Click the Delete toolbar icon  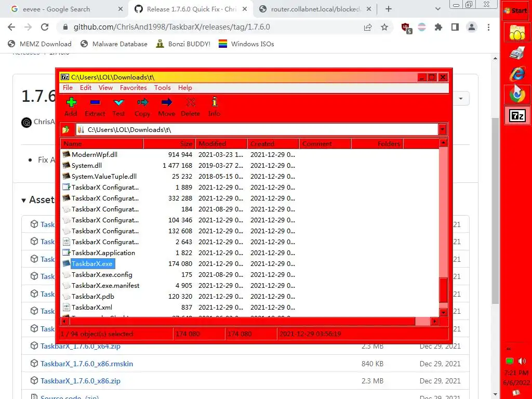pos(191,102)
